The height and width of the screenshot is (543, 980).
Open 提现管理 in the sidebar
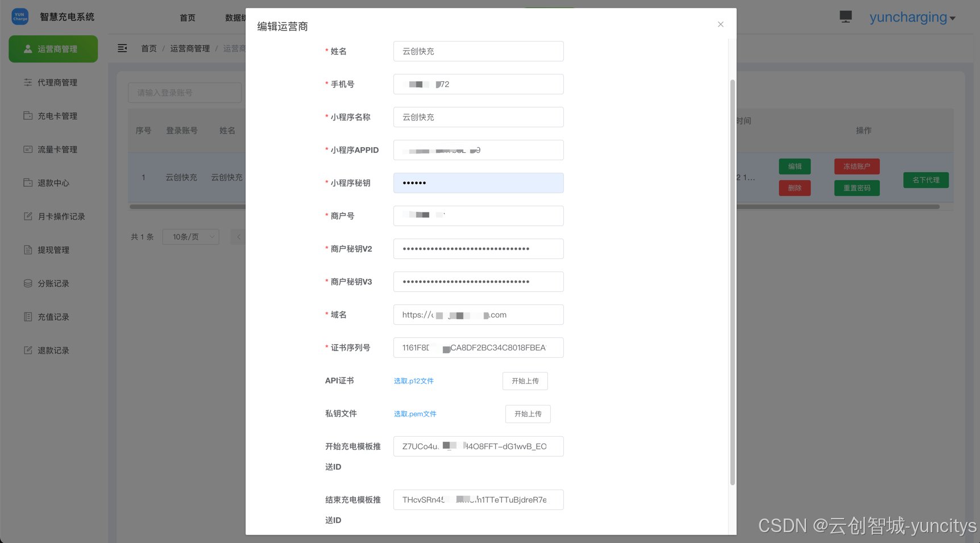53,250
